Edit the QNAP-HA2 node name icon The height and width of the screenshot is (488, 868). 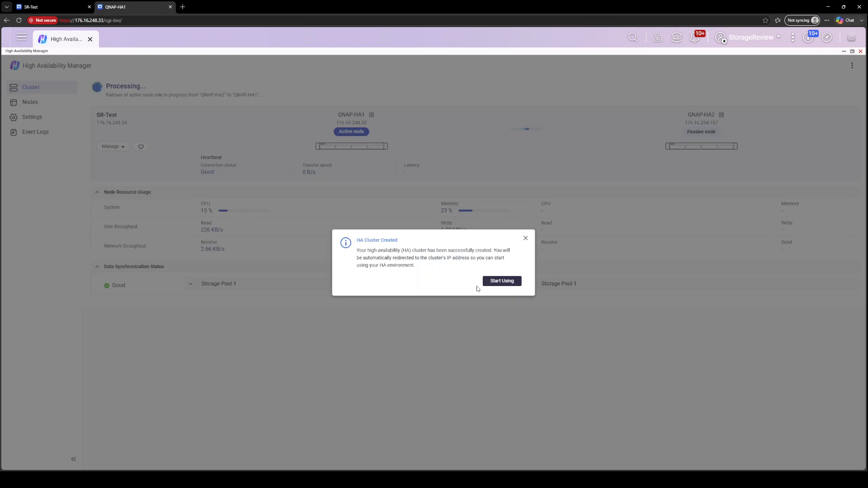tap(721, 115)
